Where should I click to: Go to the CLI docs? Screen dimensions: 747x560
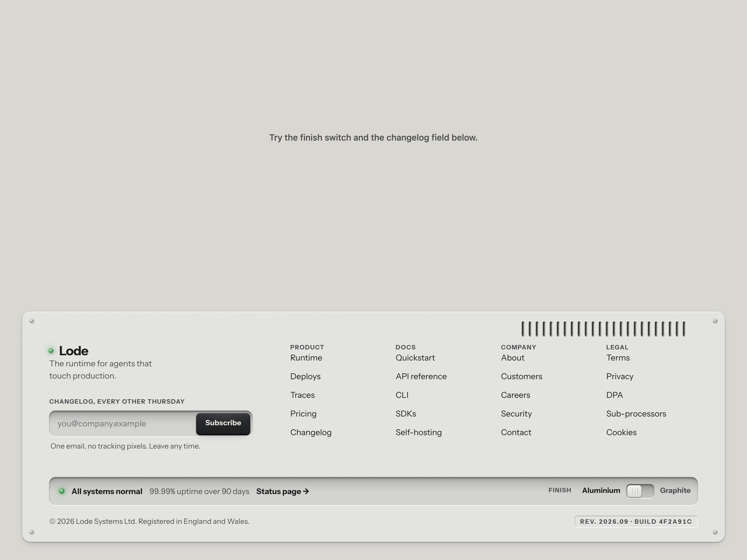coord(402,395)
